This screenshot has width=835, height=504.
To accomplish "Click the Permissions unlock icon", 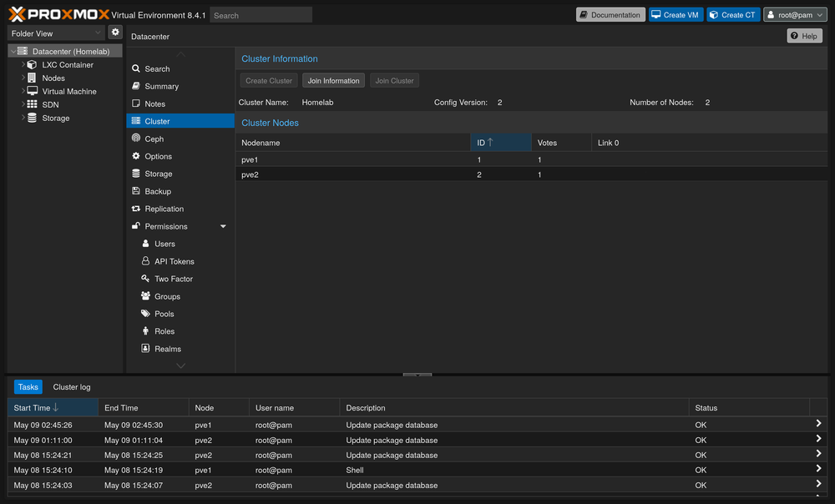I will tap(136, 226).
